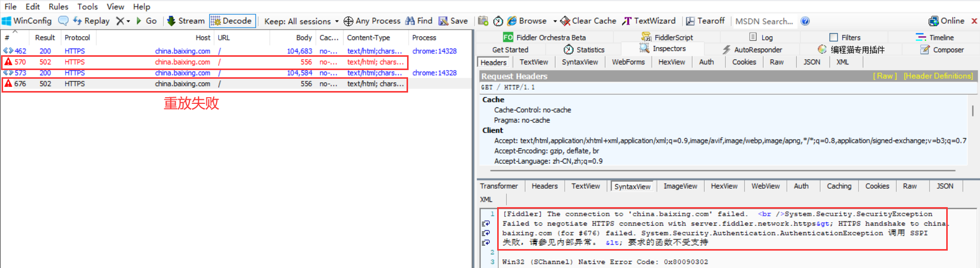Viewport: 980px width, 268px height.
Task: Click the comment speech bubble icon
Action: pyautogui.click(x=63, y=21)
